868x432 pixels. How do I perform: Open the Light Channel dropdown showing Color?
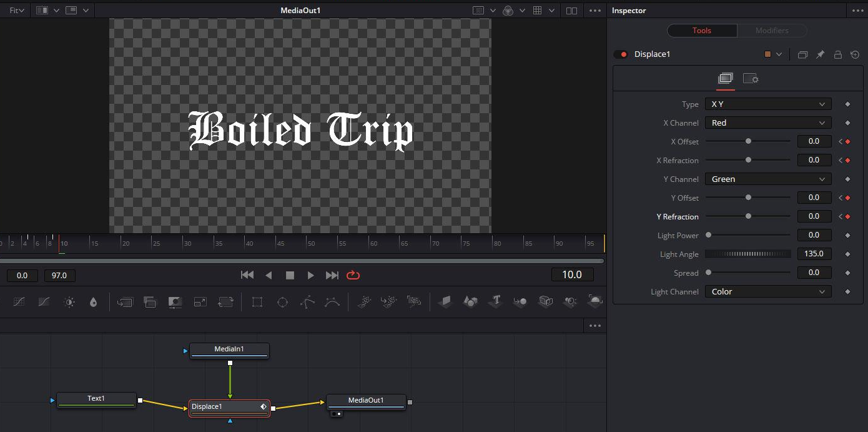[768, 291]
